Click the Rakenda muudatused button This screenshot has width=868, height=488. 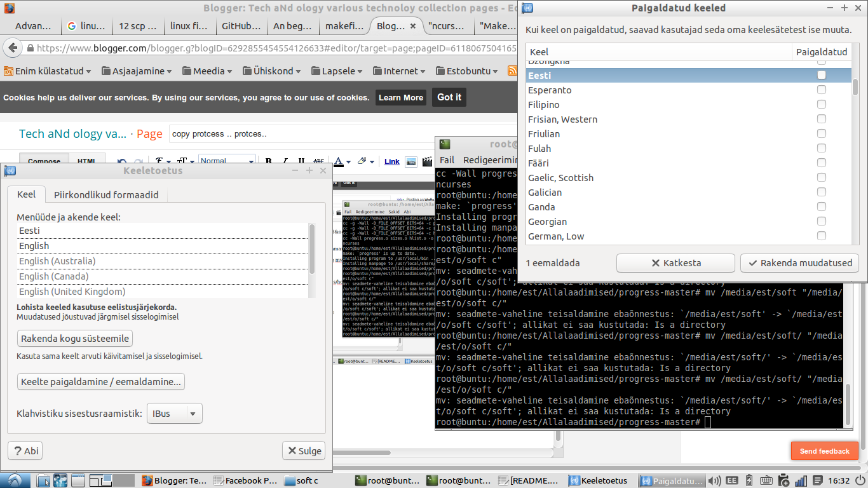799,263
